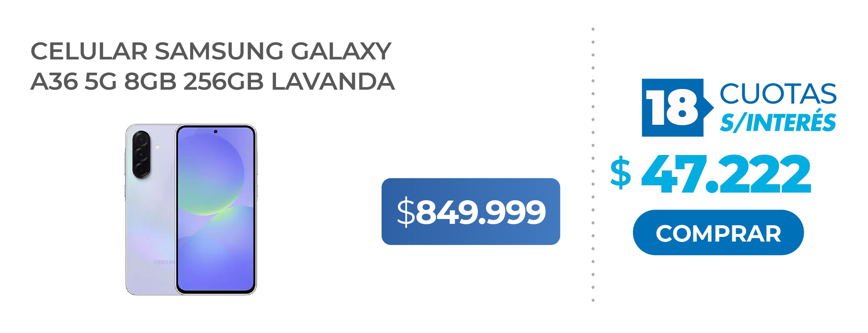Click the blue 18 installments badge
This screenshot has height=333, width=868.
tap(672, 107)
